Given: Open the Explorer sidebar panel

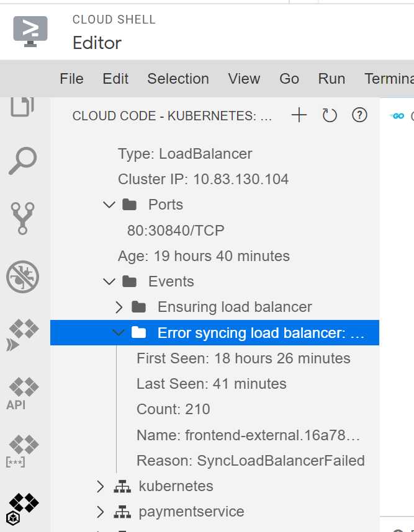Looking at the screenshot, I should 22,107.
